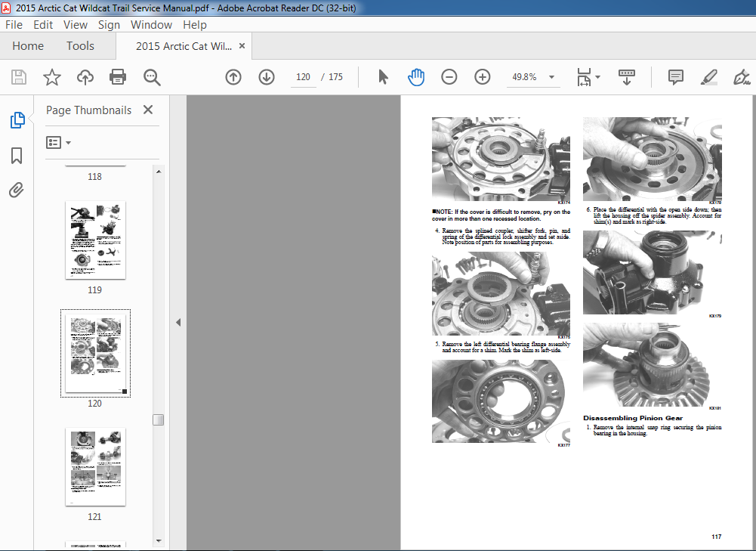Open the fit page options dropdown arrow

598,77
